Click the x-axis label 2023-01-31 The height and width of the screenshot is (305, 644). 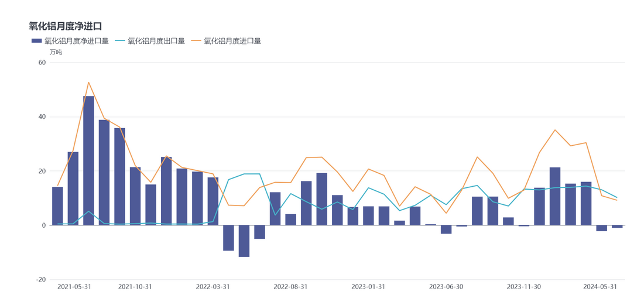[x=368, y=286]
